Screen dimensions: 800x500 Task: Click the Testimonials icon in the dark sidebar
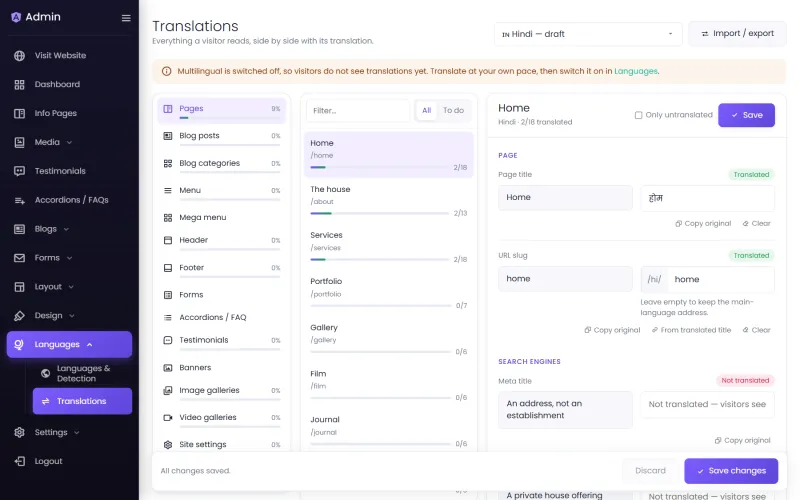(19, 171)
